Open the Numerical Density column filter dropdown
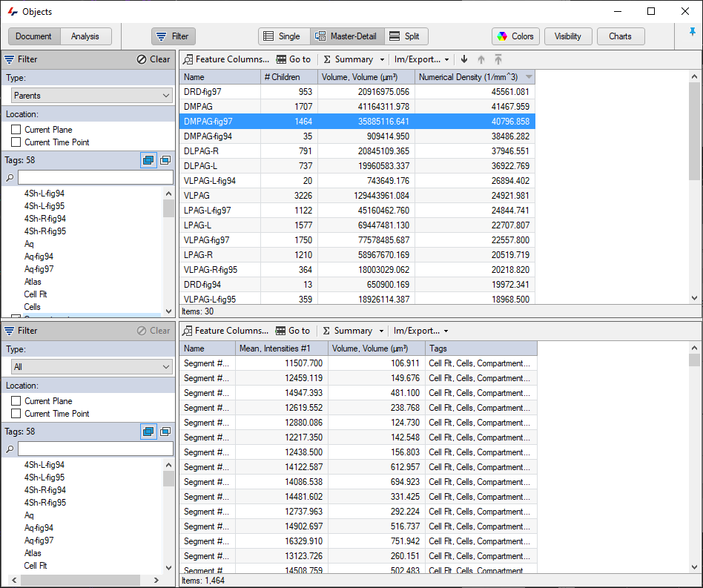The image size is (703, 588). (x=528, y=76)
